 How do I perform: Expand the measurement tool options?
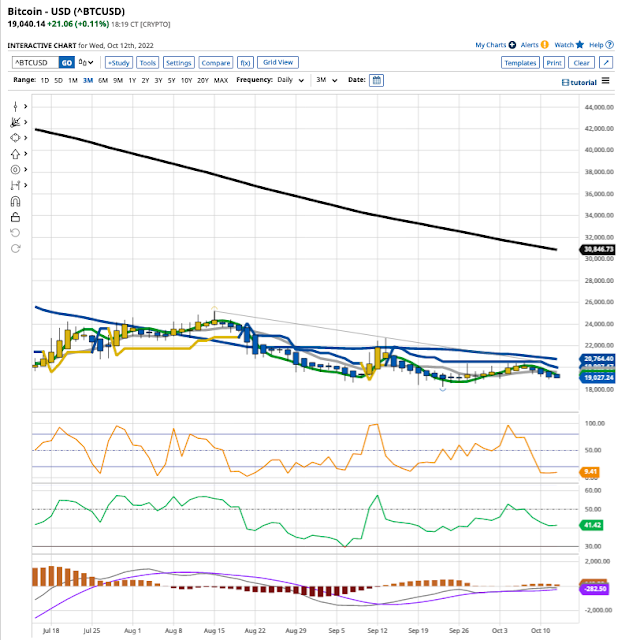(x=26, y=185)
